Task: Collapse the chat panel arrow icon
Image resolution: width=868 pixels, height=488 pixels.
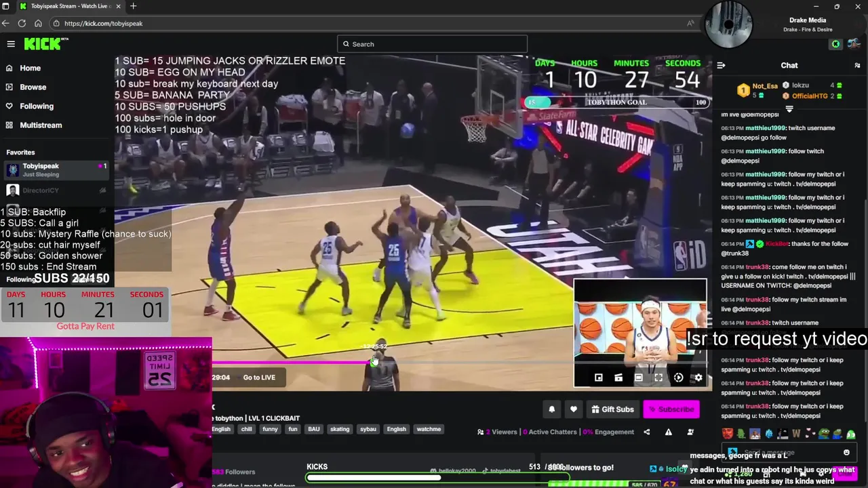Action: pos(721,65)
